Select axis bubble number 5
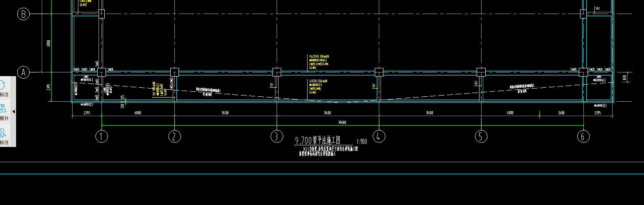Image resolution: width=644 pixels, height=205 pixels. pyautogui.click(x=481, y=136)
